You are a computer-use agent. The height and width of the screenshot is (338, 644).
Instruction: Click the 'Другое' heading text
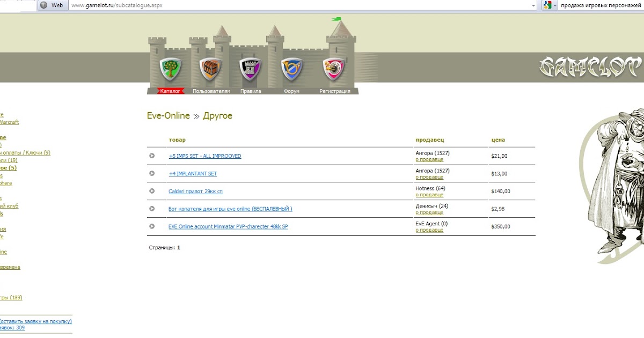pos(218,116)
